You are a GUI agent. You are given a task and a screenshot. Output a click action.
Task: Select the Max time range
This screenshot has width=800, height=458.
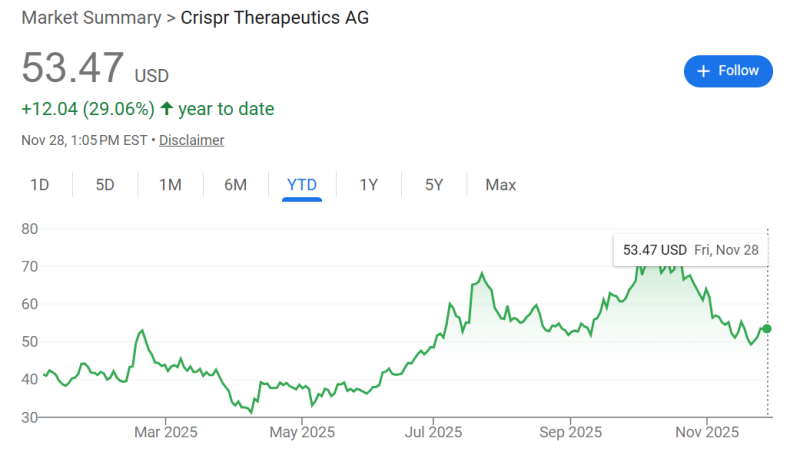pyautogui.click(x=501, y=184)
